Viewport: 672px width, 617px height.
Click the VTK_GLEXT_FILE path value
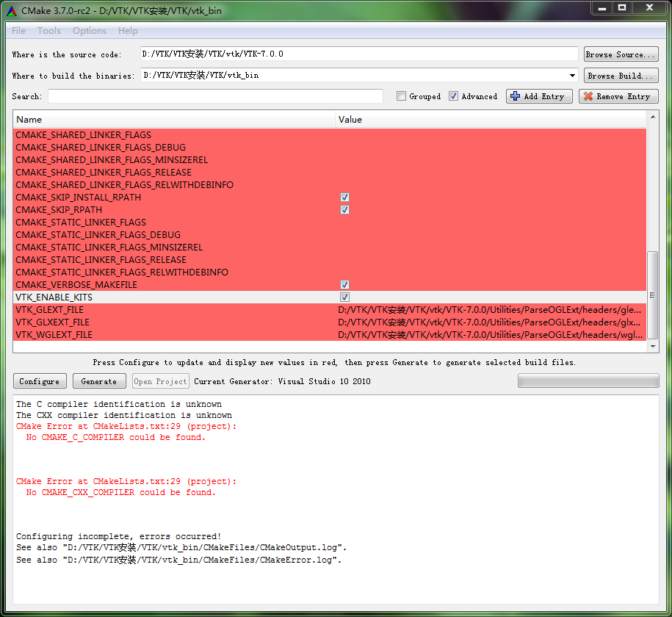pyautogui.click(x=490, y=309)
